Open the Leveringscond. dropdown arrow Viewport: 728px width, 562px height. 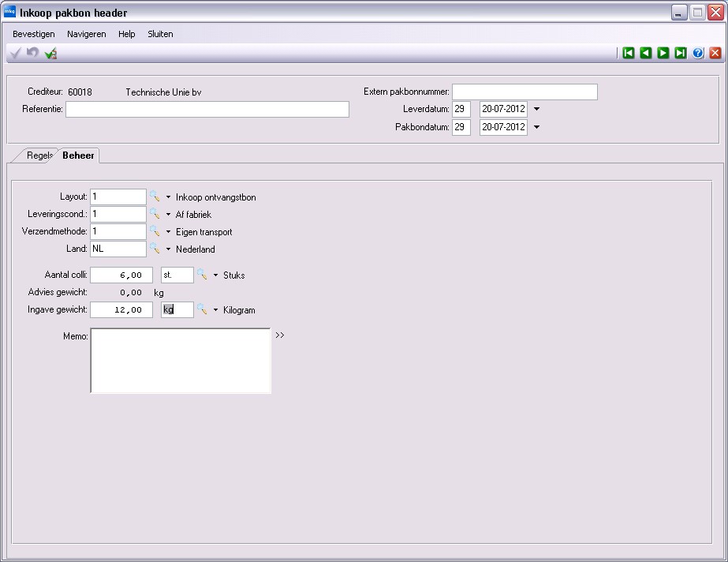[x=168, y=215]
